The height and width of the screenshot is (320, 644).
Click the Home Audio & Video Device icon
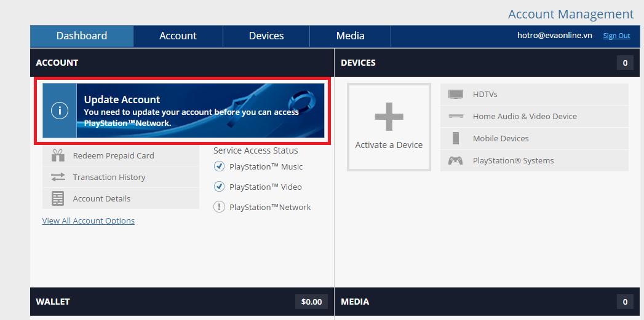(456, 117)
